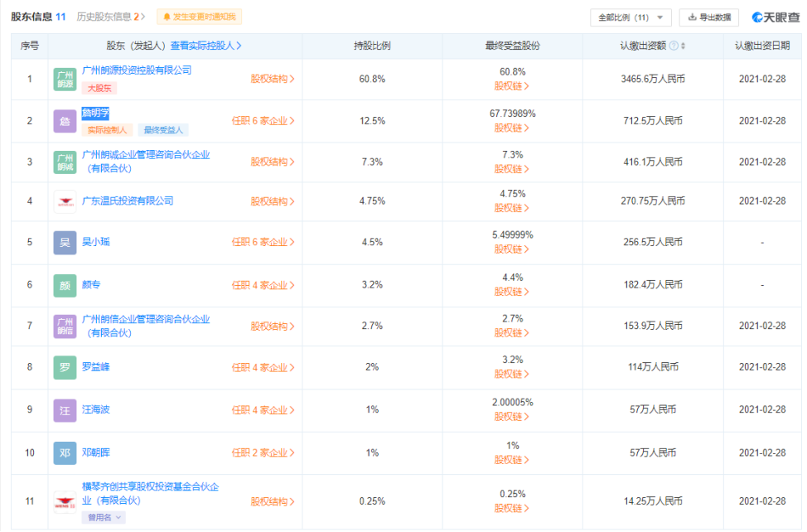Open 广州朗诚企业管理咨询合伙企业 link

pos(146,162)
